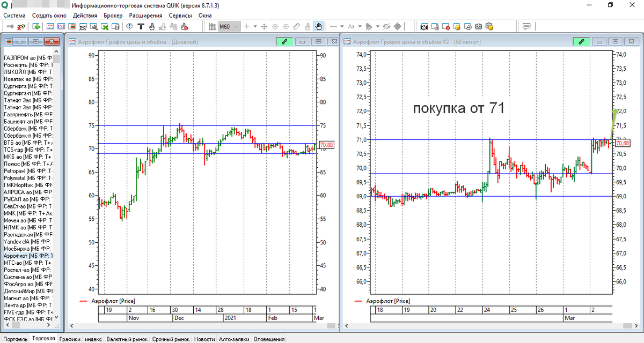
Task: Click the chat message icon in the toolbar
Action: click(526, 26)
